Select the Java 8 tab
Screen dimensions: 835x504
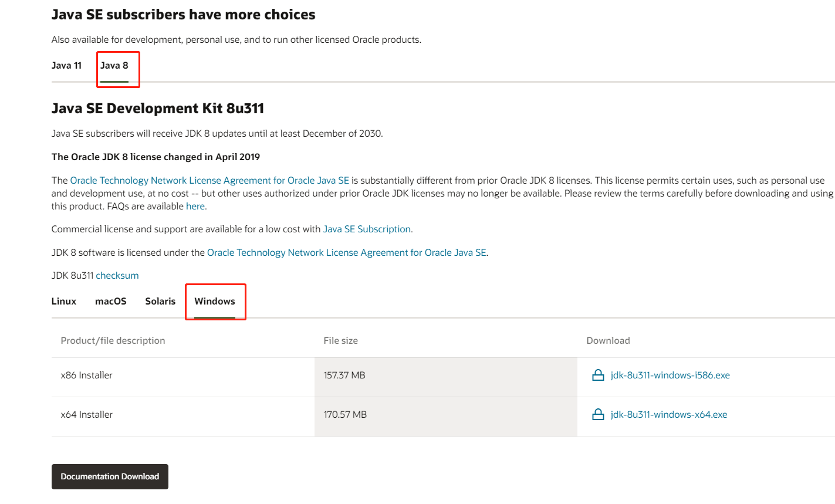tap(114, 66)
